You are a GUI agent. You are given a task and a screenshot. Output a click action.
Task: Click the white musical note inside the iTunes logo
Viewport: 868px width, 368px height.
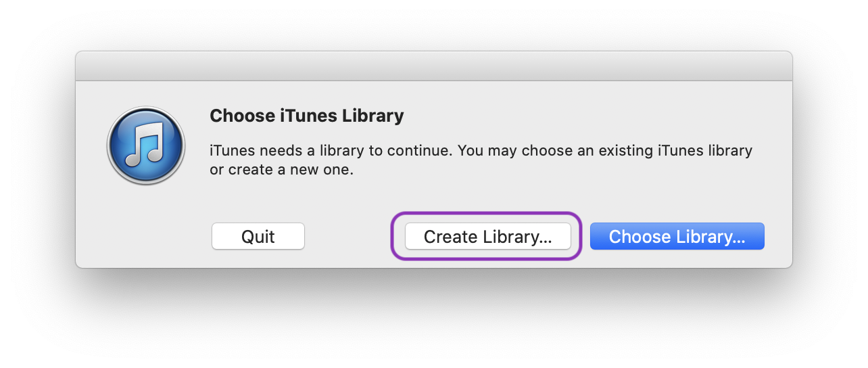[x=146, y=143]
